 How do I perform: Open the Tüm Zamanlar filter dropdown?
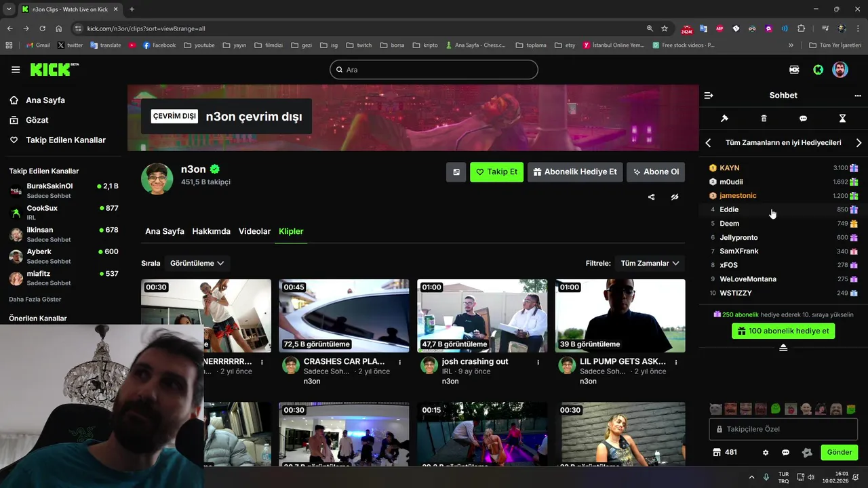[x=650, y=263]
